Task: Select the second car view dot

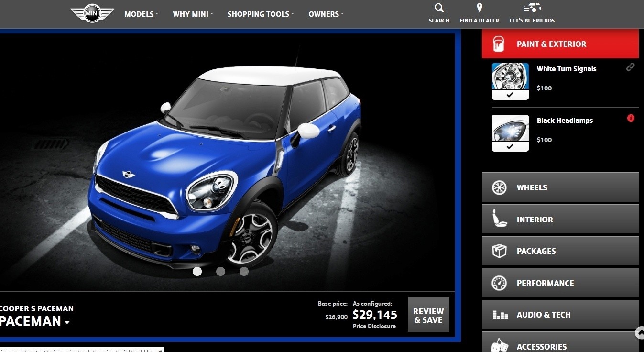Action: tap(220, 272)
